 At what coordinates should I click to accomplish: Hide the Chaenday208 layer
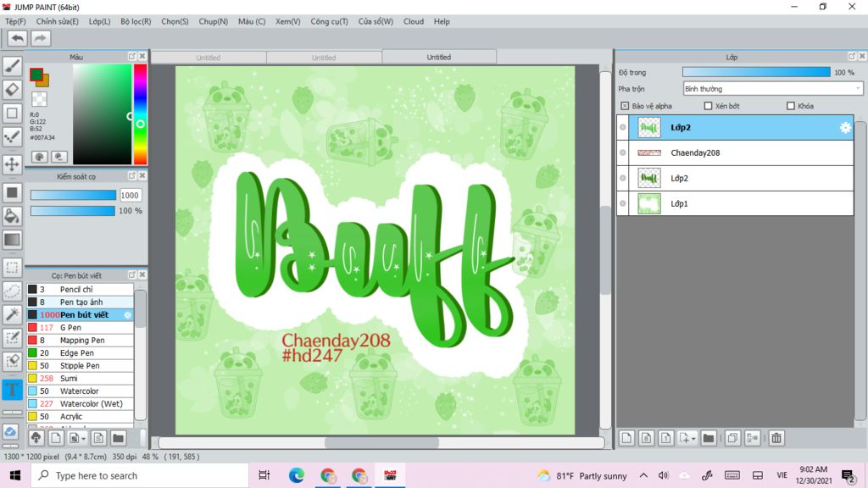click(x=623, y=152)
